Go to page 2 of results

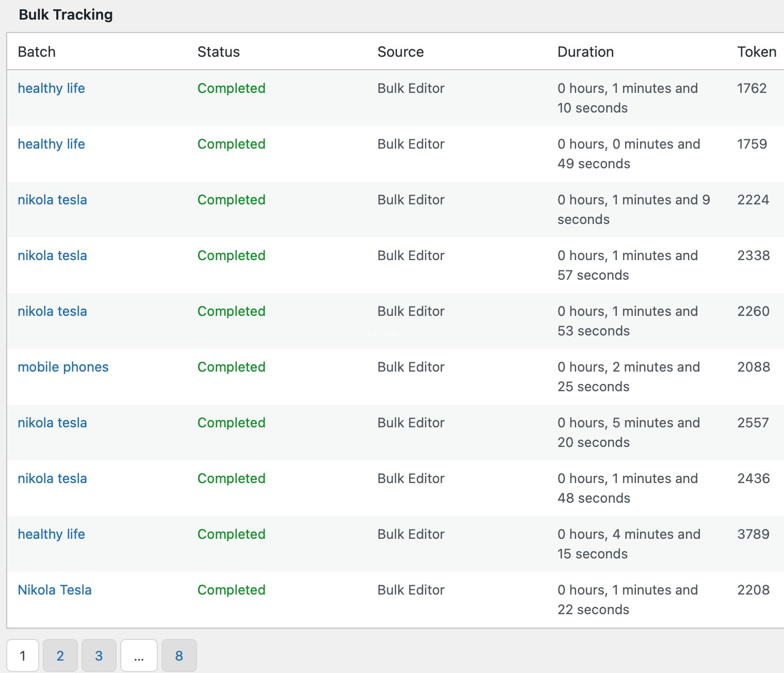tap(60, 655)
